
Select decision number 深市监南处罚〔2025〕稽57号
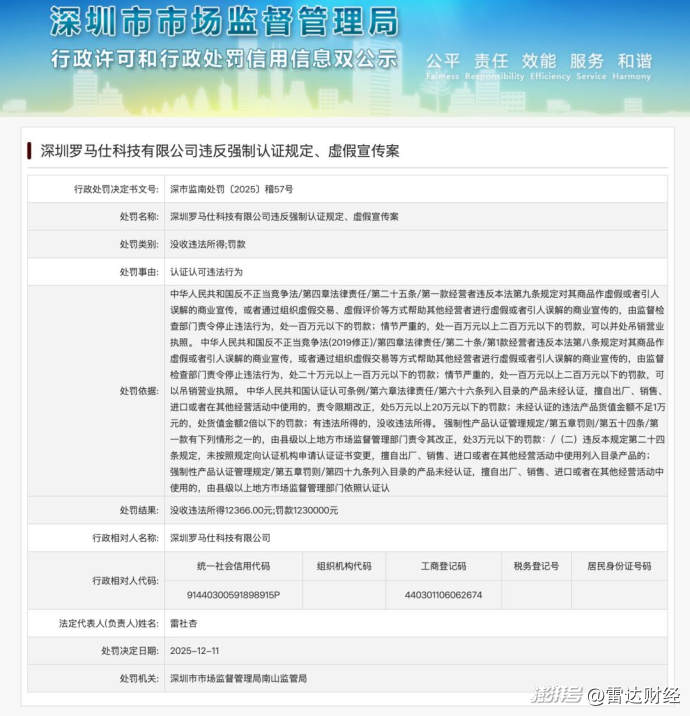click(x=231, y=188)
